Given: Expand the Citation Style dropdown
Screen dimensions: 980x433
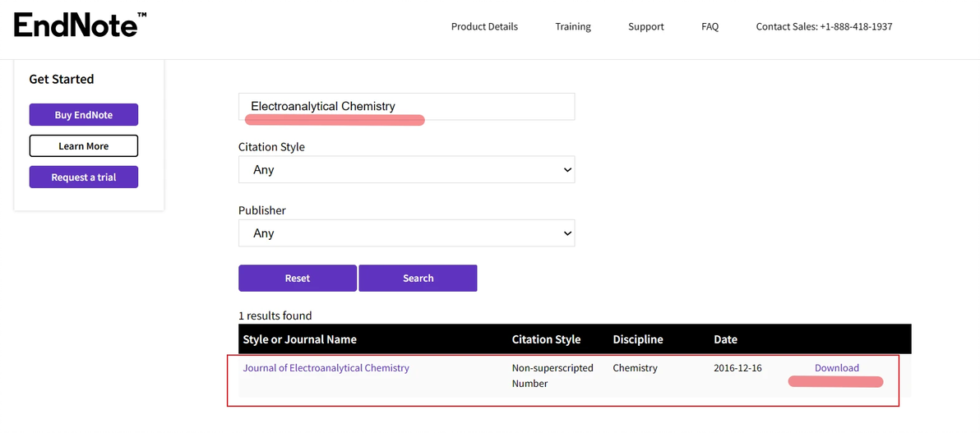Looking at the screenshot, I should (406, 170).
